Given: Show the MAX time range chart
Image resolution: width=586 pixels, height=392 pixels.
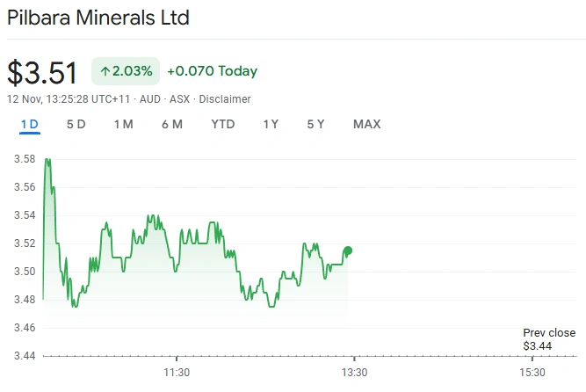Looking at the screenshot, I should (366, 124).
